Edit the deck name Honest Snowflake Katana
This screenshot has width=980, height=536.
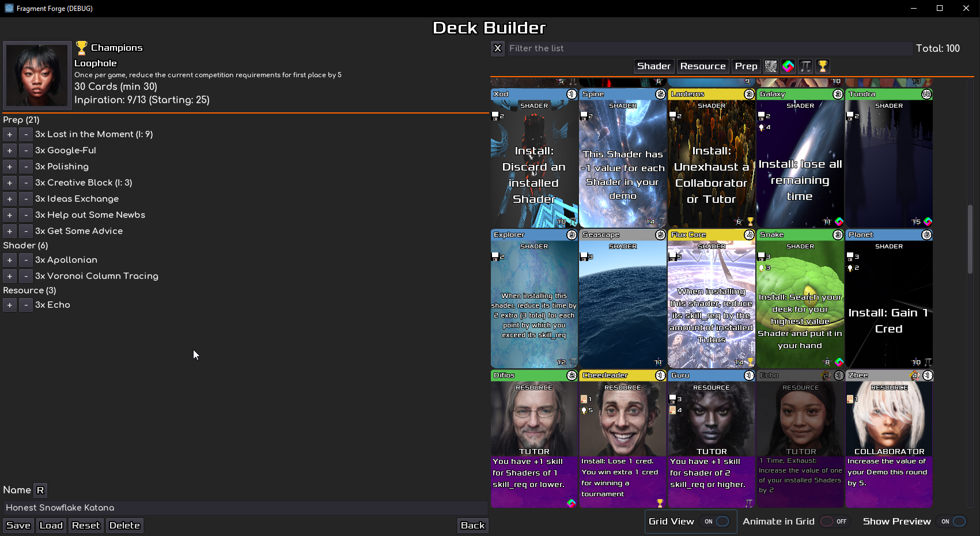tap(245, 508)
